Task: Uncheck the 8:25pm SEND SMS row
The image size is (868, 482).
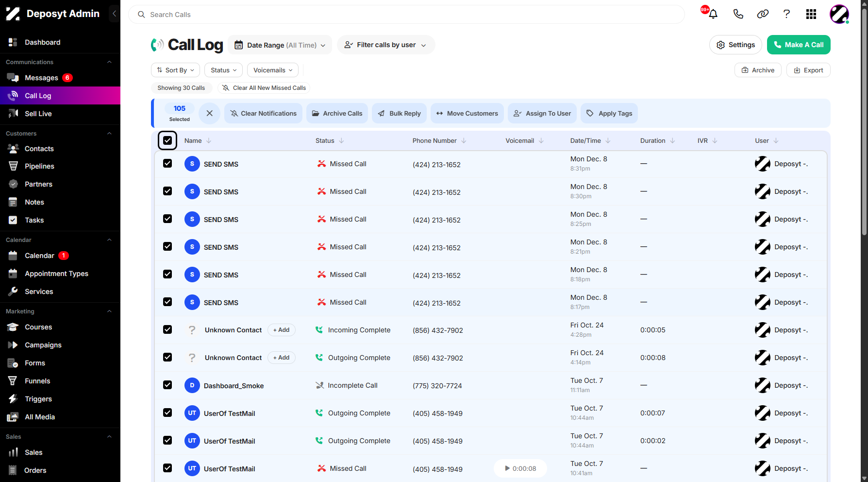Action: point(167,219)
